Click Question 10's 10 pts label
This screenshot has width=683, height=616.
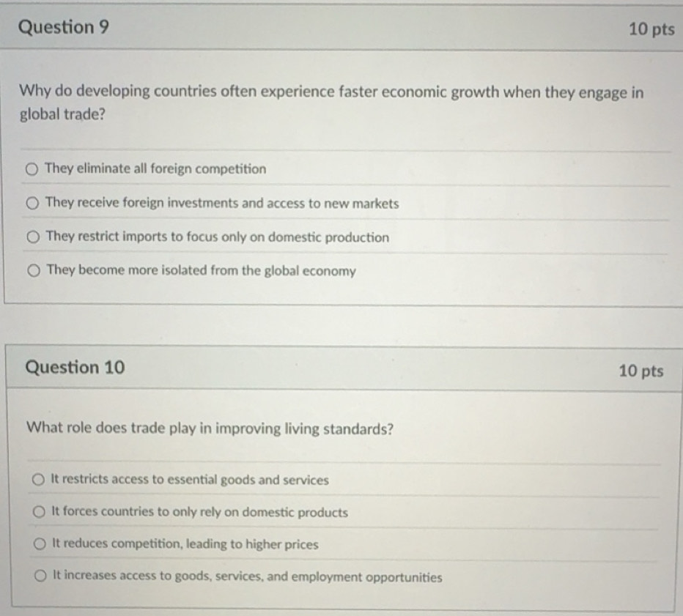[640, 371]
